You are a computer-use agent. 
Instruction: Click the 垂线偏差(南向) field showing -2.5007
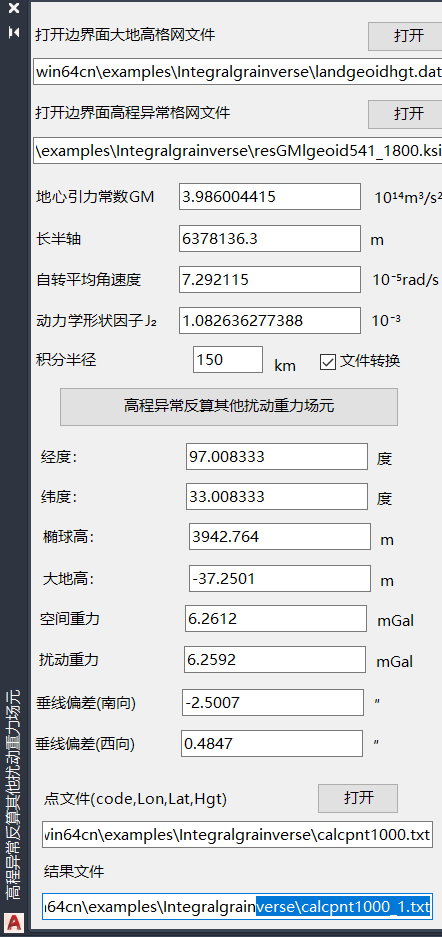273,702
